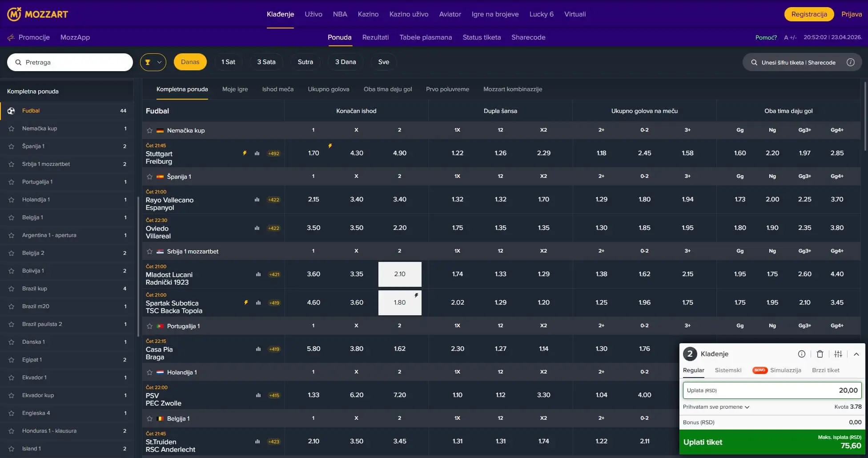Image resolution: width=868 pixels, height=458 pixels.
Task: Deselect 2.10 odds for Mladost Lucani match
Action: (400, 274)
